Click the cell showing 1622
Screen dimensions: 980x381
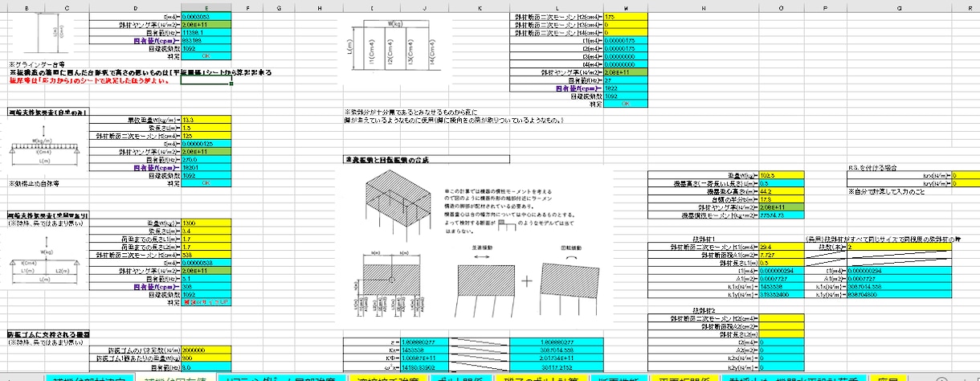point(625,88)
